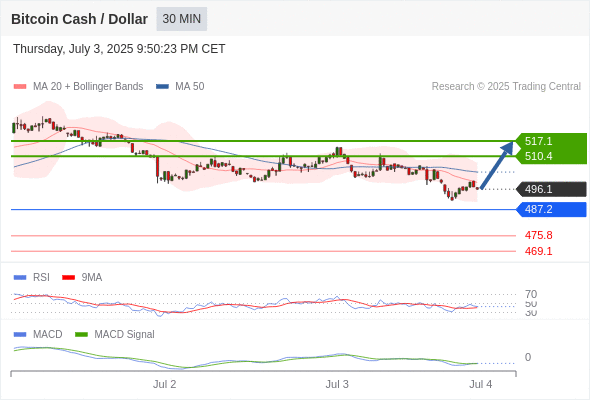Image resolution: width=590 pixels, height=400 pixels.
Task: Click the Bitcoin Cash / Dollar title
Action: (79, 19)
